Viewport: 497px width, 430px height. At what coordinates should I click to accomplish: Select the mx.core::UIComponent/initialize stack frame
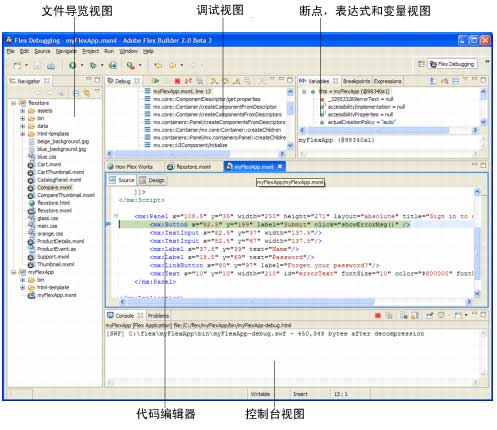[x=190, y=145]
